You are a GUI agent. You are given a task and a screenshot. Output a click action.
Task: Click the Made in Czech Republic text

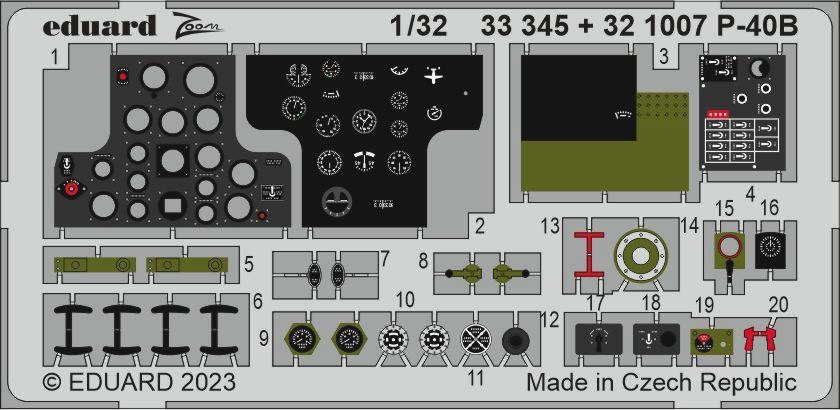point(661,383)
